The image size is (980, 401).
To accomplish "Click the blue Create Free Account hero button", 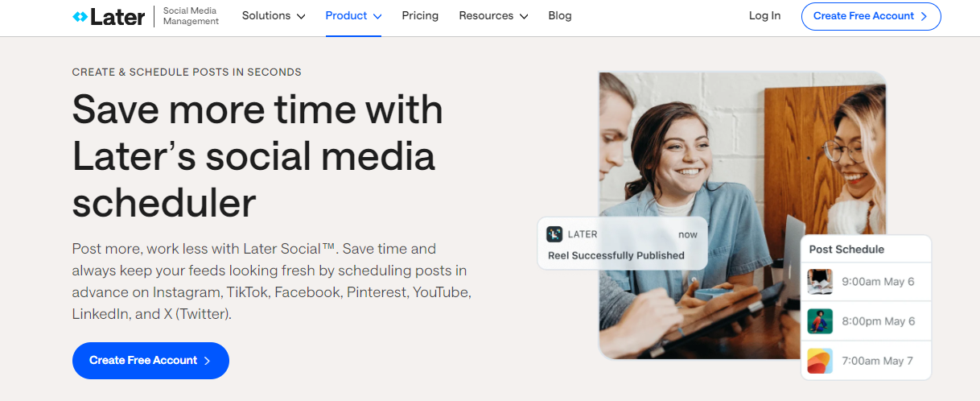I will 150,361.
